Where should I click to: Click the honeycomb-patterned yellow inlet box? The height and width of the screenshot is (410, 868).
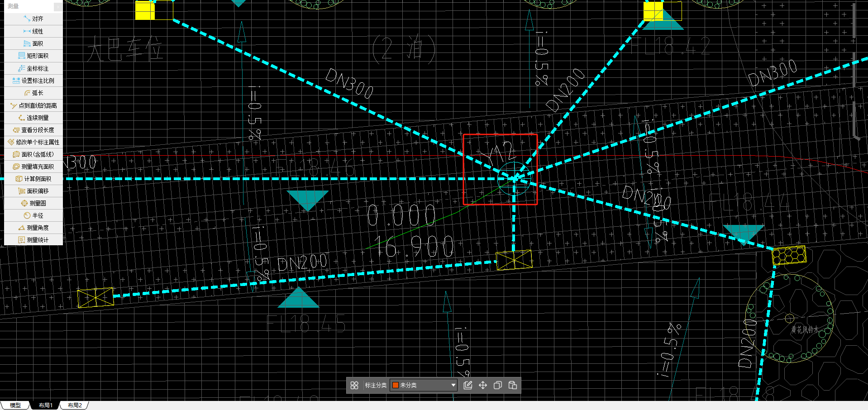point(789,255)
